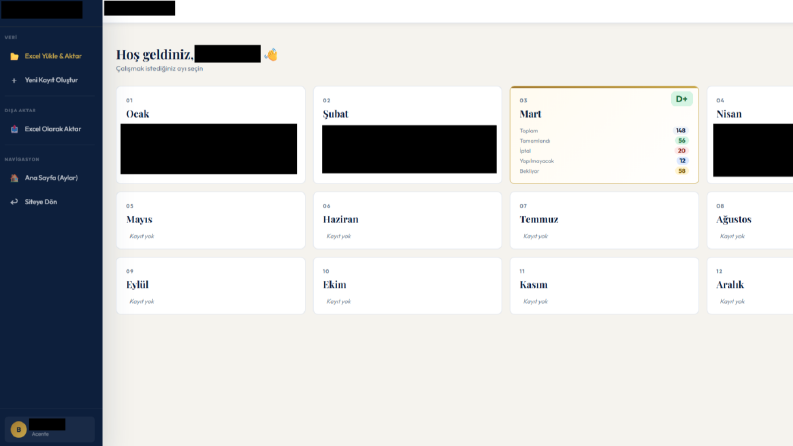Viewport: 793px width, 446px height.
Task: Click the İptal count 20 badge
Action: tap(682, 151)
